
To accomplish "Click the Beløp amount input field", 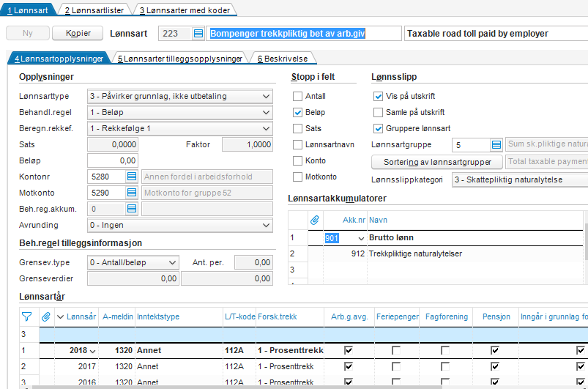I will tap(113, 160).
